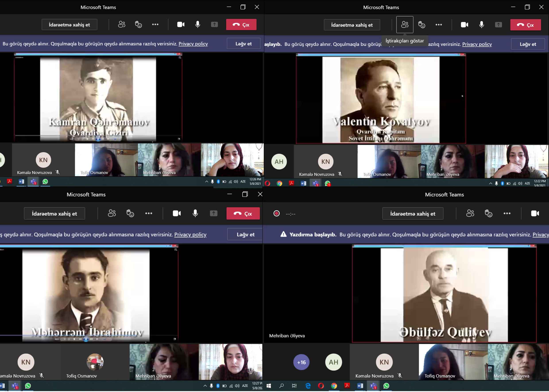Toggle microphone in the bottom-left Teams window
Screen dimensions: 549x392
(x=195, y=213)
